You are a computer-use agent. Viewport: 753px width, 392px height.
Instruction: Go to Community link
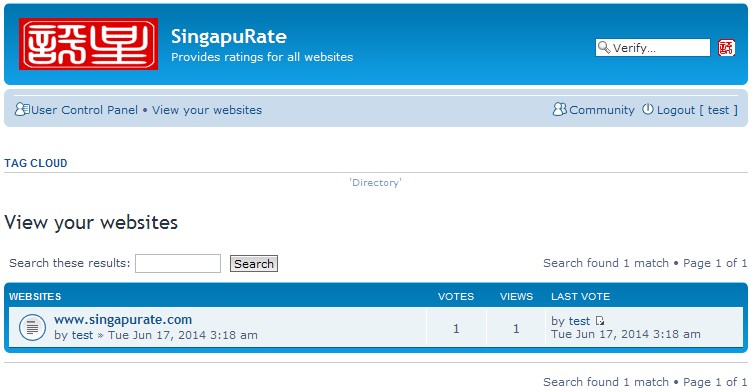pos(602,110)
